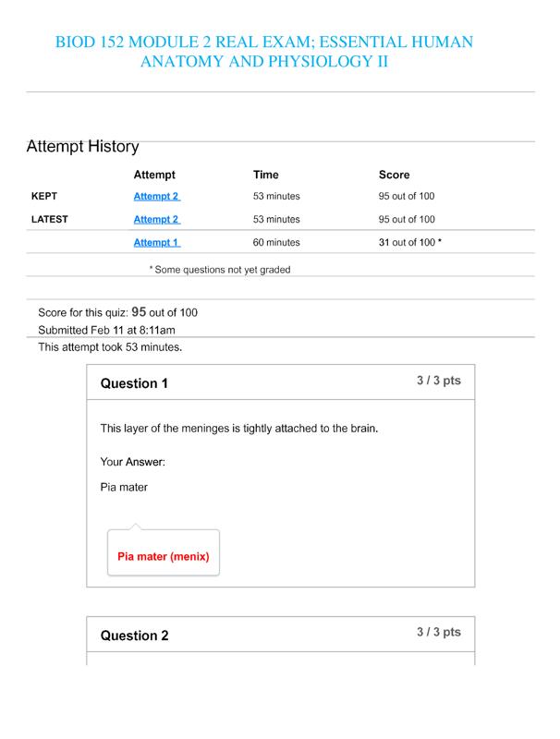Click the Question 2 '3 / 3 pts' score
Screen dimensions: 560x739
438,632
